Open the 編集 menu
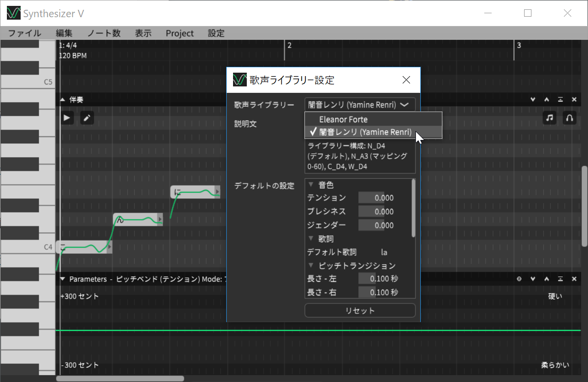Screen dimensions: 588x382 (x=64, y=33)
